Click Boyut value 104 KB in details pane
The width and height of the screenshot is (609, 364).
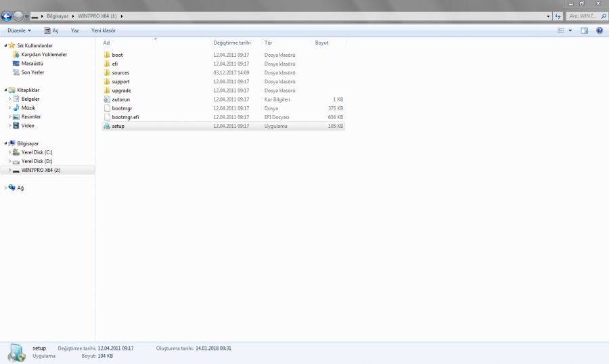click(106, 356)
